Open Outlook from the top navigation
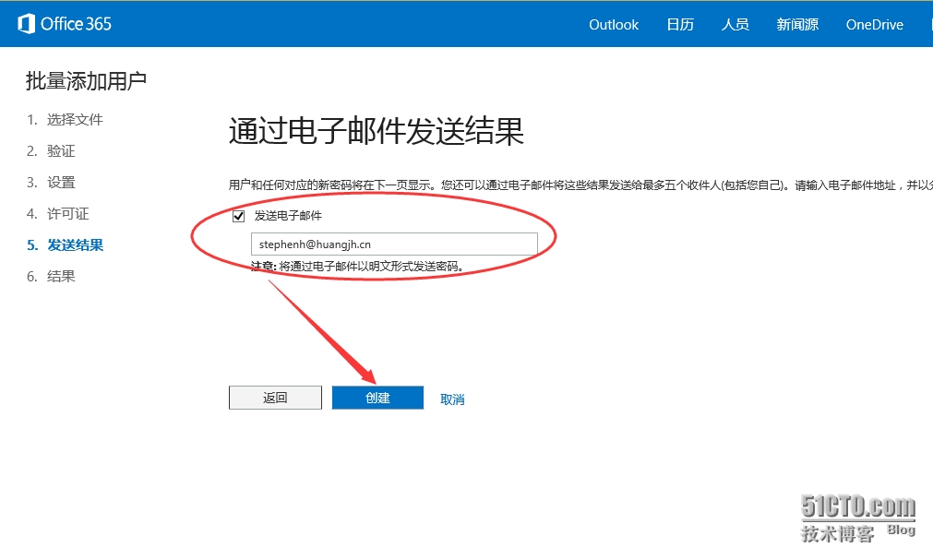The width and height of the screenshot is (933, 560). coord(614,25)
